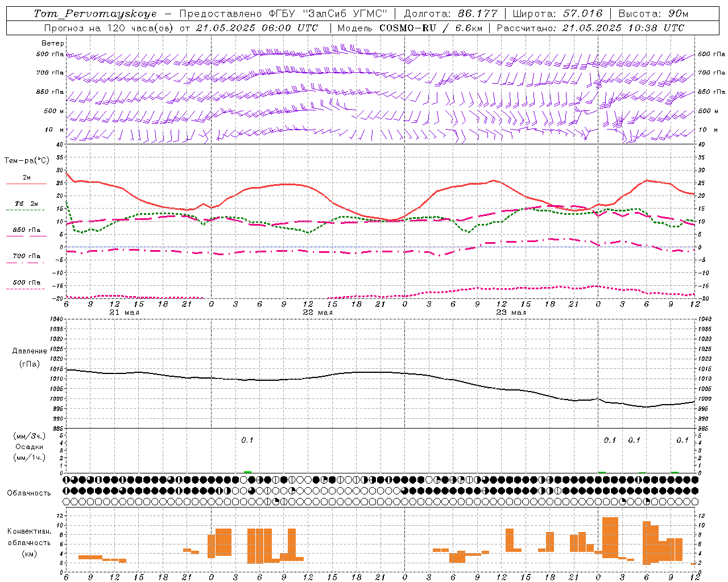Click the Ветер wind panel label
Viewport: 728px width, 582px height.
53,43
